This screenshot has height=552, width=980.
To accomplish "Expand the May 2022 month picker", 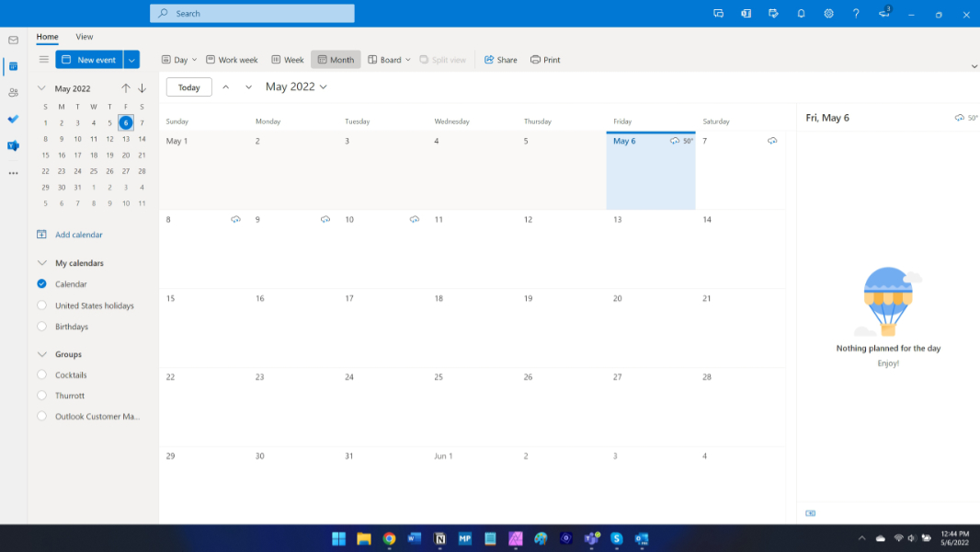I will click(296, 86).
